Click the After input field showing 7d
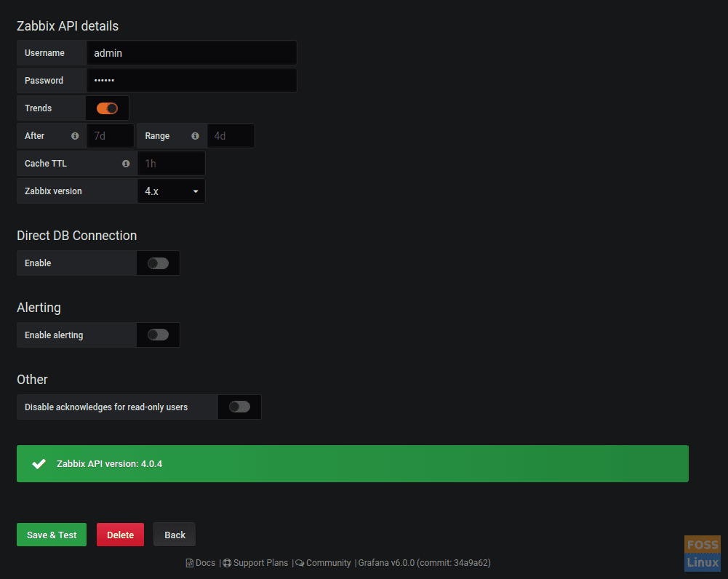Viewport: 728px width, 579px height. click(x=110, y=136)
